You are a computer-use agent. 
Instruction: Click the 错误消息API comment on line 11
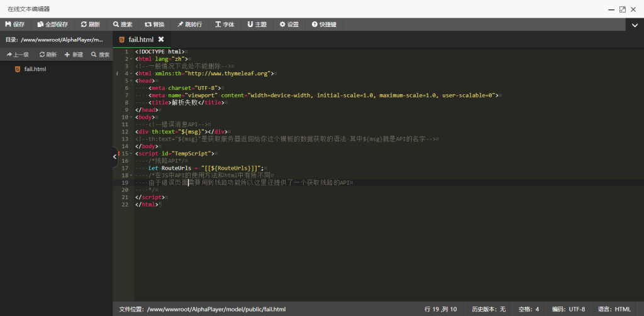click(x=178, y=124)
